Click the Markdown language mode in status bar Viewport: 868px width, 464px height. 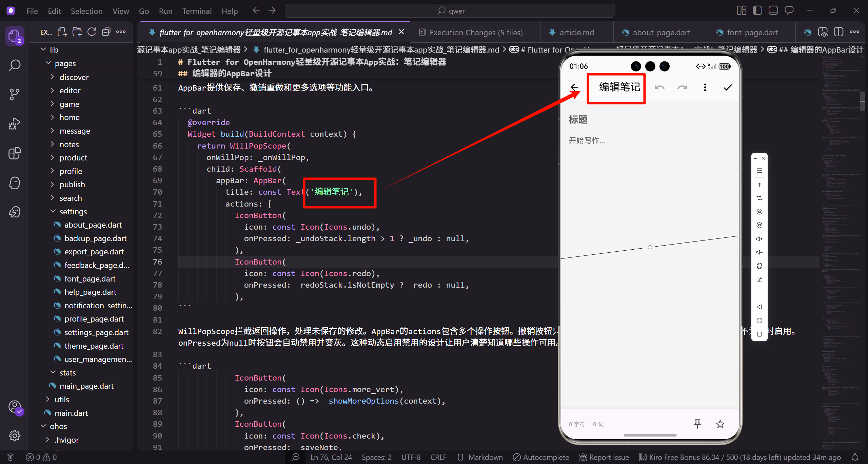click(x=485, y=457)
